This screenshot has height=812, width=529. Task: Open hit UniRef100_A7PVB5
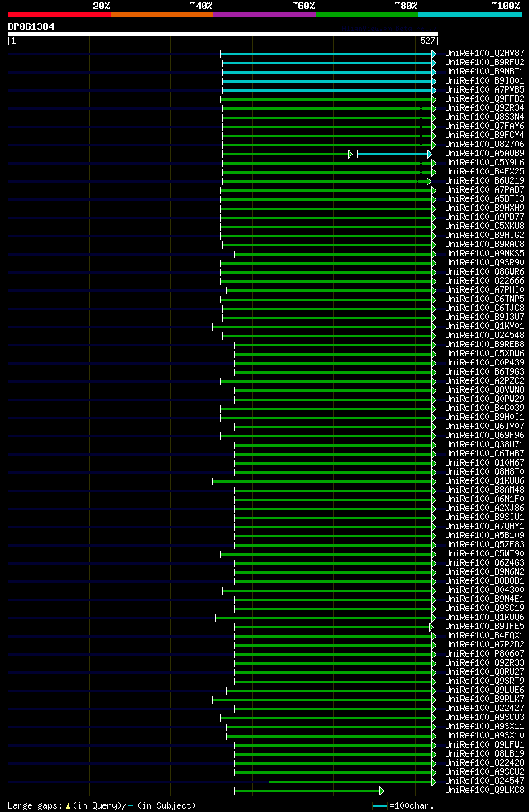(484, 89)
